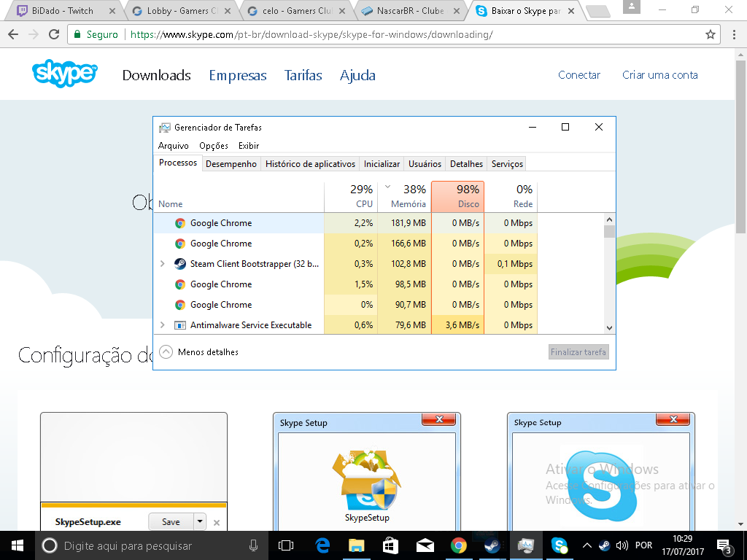Click the Finalizar tarefa button
This screenshot has height=560, width=747.
tap(578, 352)
